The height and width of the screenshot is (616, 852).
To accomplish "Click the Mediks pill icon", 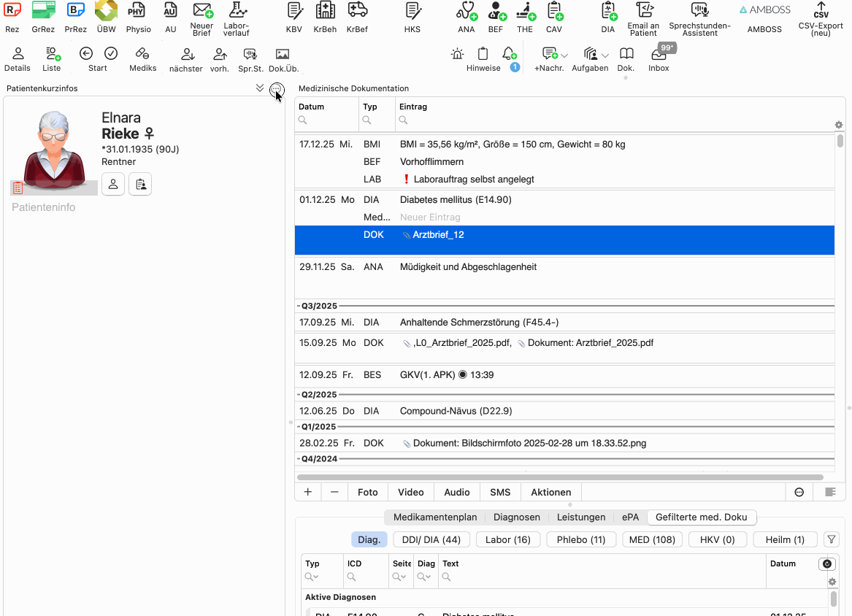I will [143, 55].
